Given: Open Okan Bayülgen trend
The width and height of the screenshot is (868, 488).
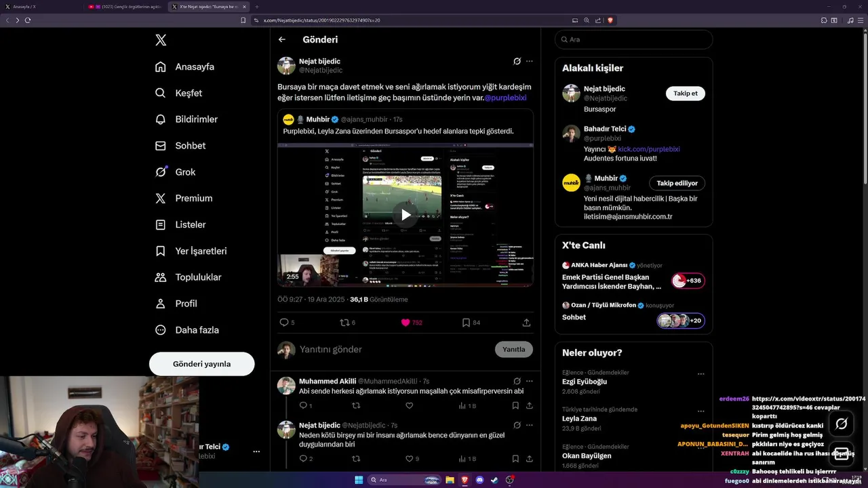Looking at the screenshot, I should (x=588, y=455).
